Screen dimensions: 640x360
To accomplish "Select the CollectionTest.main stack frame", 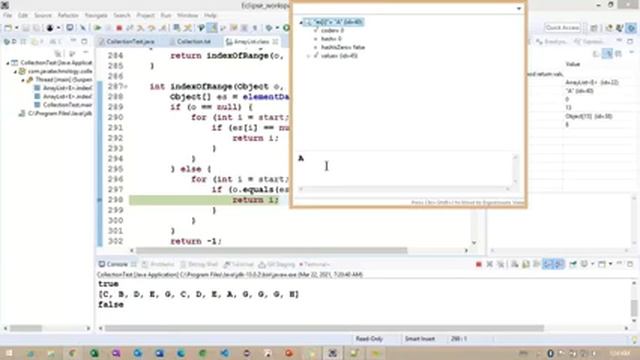I will 63,105.
